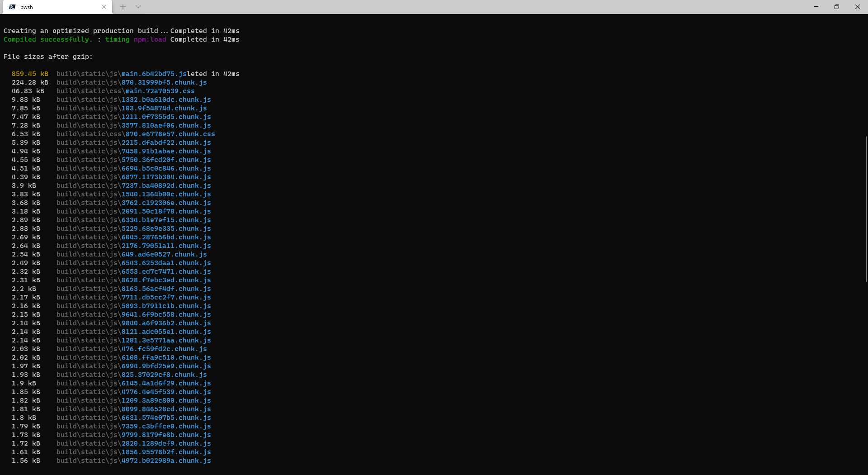Click 649.ad6e0527.chunk.js file name

pos(164,254)
